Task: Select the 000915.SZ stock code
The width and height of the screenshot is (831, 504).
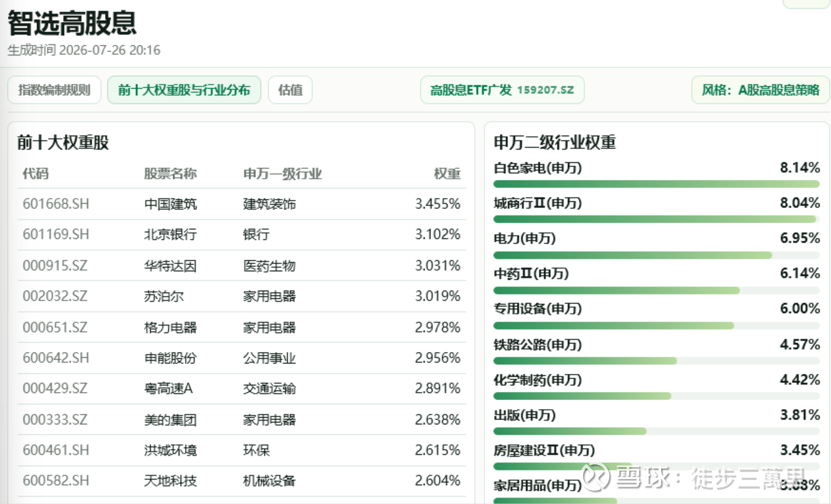Action: click(55, 266)
